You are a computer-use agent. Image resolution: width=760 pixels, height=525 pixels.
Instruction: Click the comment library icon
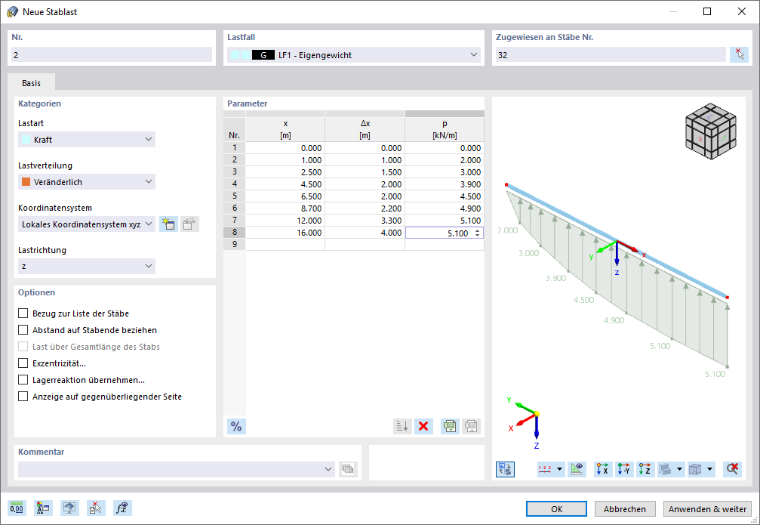coord(348,469)
